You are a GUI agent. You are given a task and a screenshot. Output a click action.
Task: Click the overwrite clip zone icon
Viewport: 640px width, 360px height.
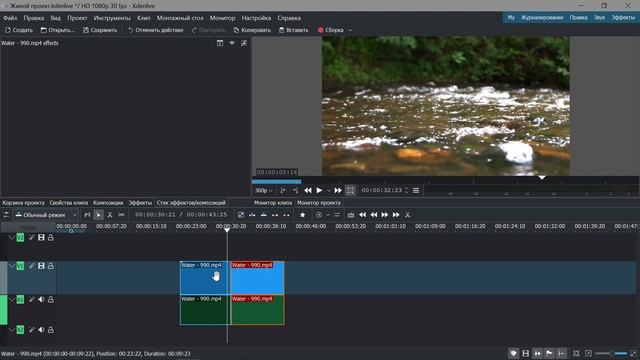point(264,215)
